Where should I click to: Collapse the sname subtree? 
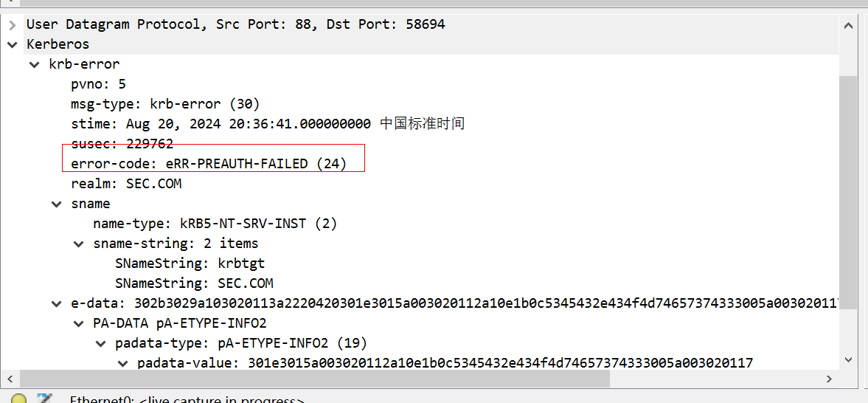point(56,204)
